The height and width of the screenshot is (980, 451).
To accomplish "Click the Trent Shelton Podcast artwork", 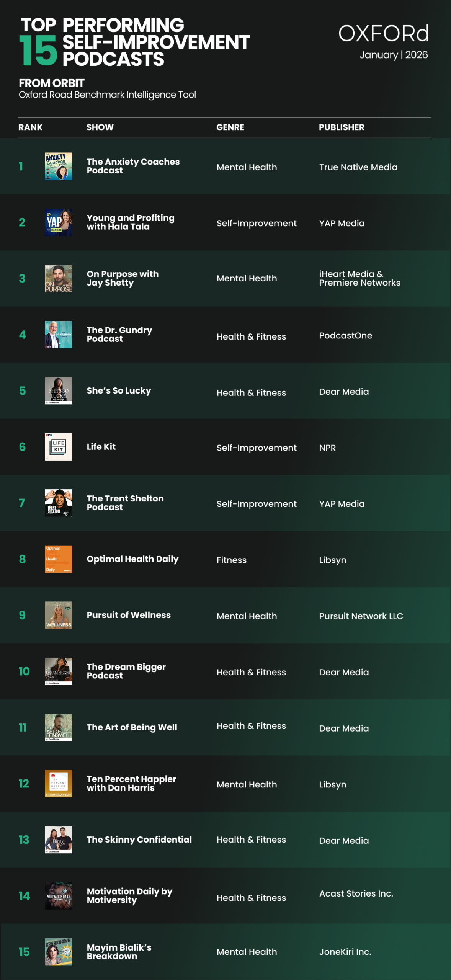I will (59, 503).
